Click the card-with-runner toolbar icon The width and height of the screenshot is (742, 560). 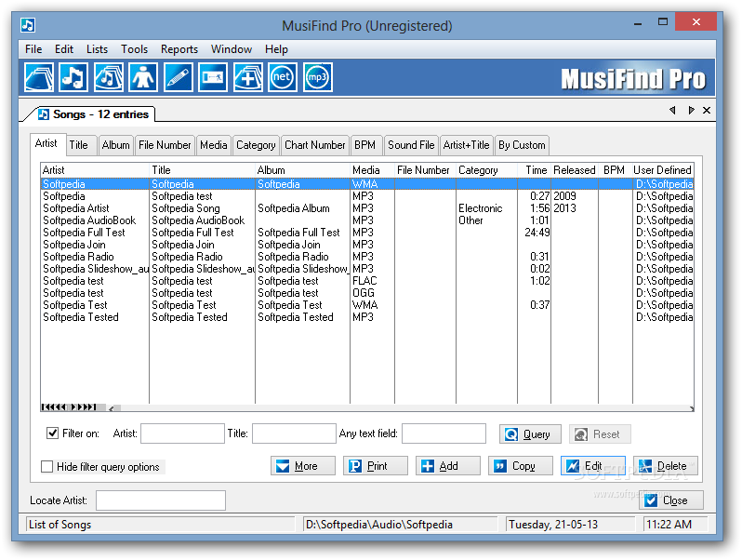[213, 77]
